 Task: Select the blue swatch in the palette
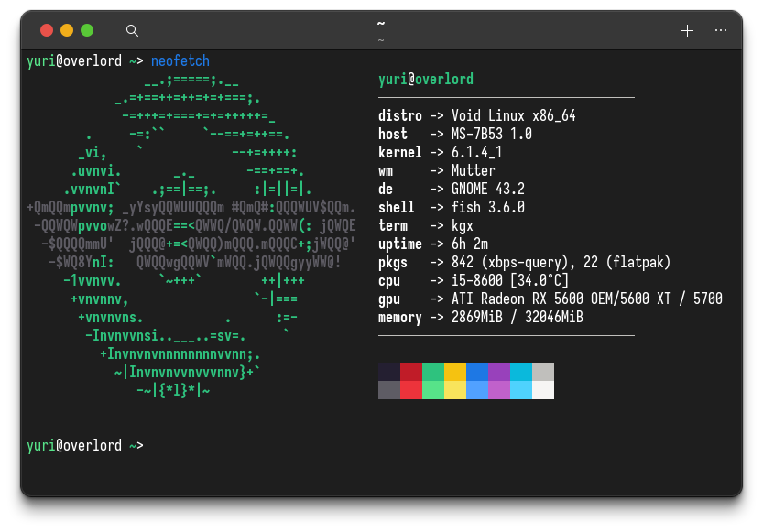point(477,371)
